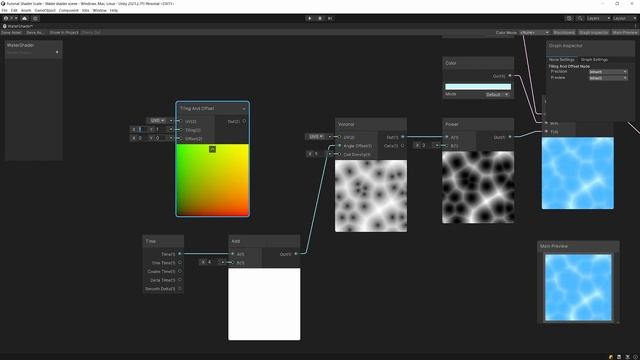The width and height of the screenshot is (640, 360).
Task: Open the GameObject menu
Action: [45, 10]
